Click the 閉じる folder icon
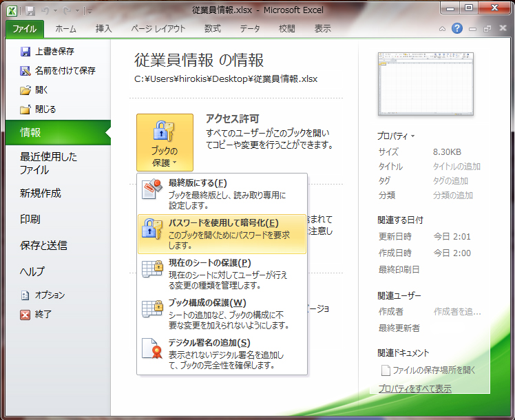 click(25, 109)
